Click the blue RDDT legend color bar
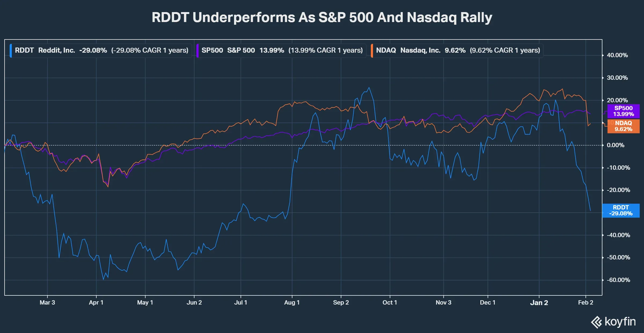 point(11,50)
